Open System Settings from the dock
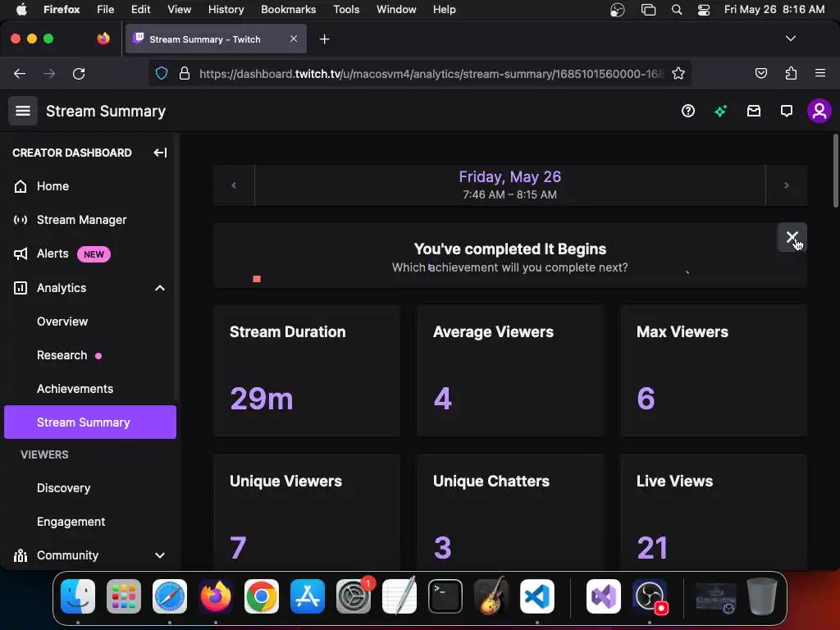 (354, 596)
